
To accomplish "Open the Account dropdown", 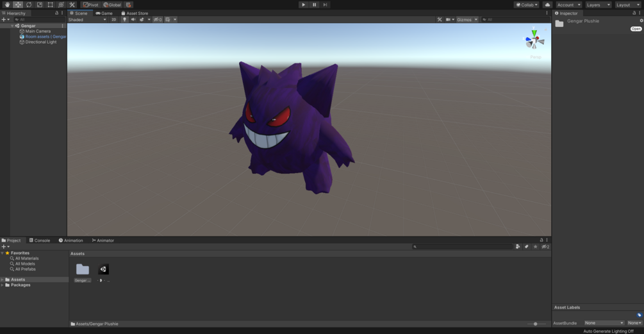I will point(569,4).
